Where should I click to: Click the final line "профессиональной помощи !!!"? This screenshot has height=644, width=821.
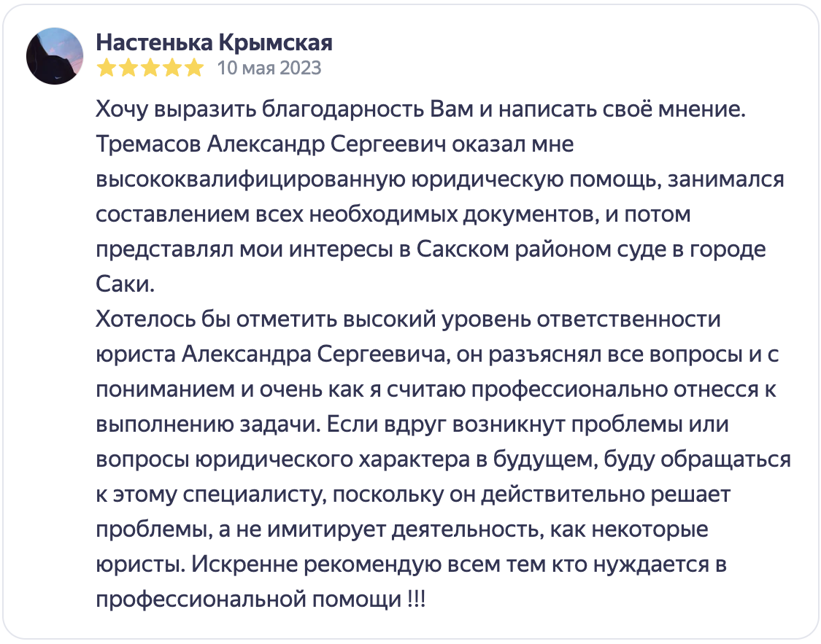[x=261, y=600]
